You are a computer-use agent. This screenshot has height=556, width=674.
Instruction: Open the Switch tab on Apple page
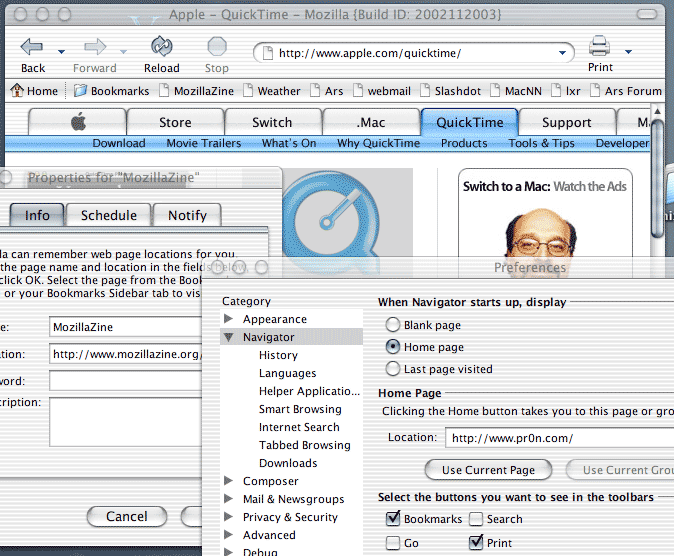tap(272, 122)
